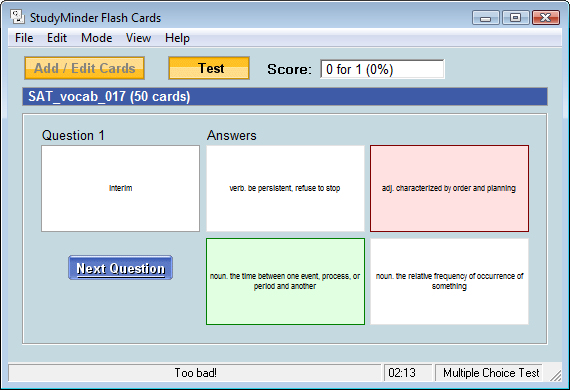
Task: Maximize the StudyMinder Flash Cards window
Action: click(x=515, y=17)
